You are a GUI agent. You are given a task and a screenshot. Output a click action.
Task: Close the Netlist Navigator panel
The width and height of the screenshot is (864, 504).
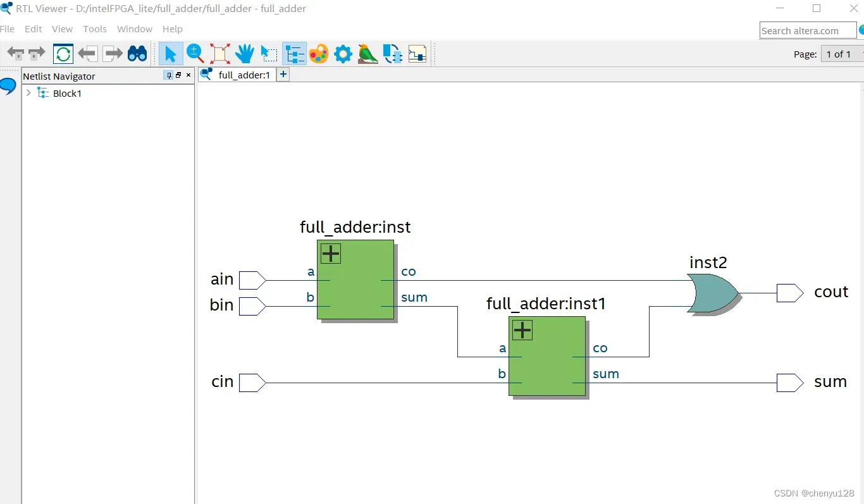(188, 75)
